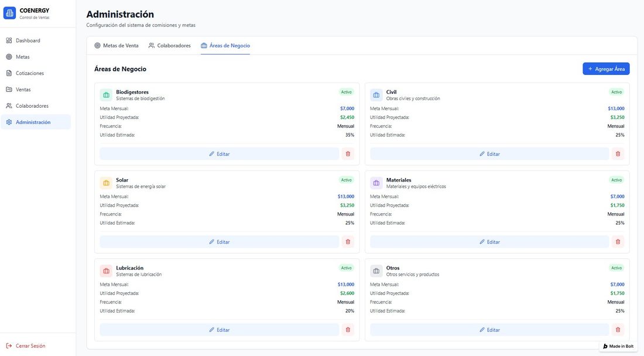Edit the Civil business area
Viewport: 644px width, 356px height.
[489, 154]
